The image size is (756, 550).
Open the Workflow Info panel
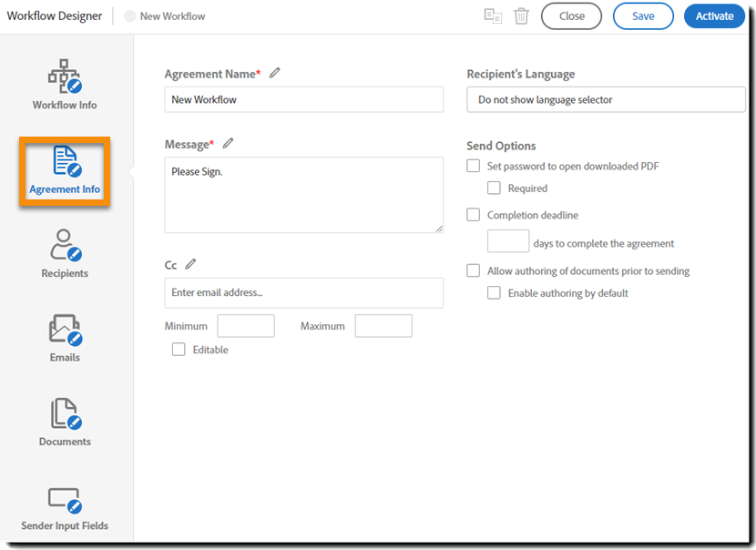click(64, 84)
